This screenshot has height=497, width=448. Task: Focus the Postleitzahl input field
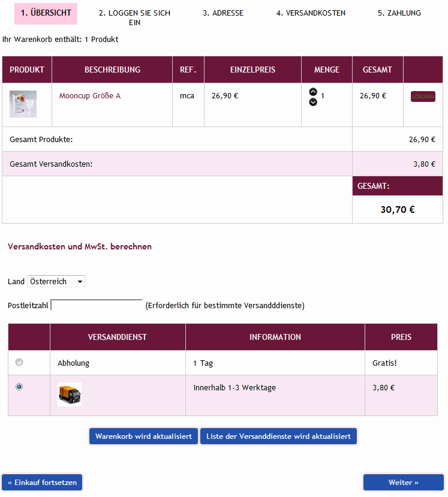click(x=97, y=305)
